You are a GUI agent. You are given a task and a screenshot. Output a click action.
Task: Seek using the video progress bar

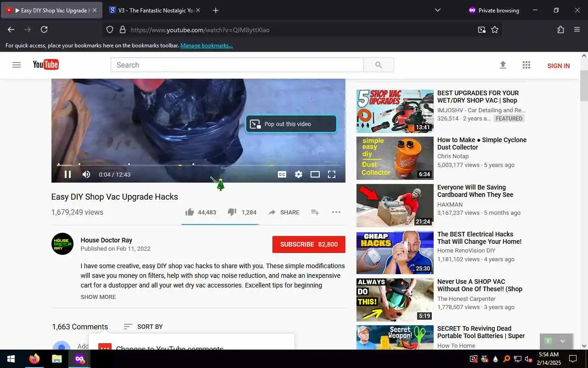[x=198, y=165]
